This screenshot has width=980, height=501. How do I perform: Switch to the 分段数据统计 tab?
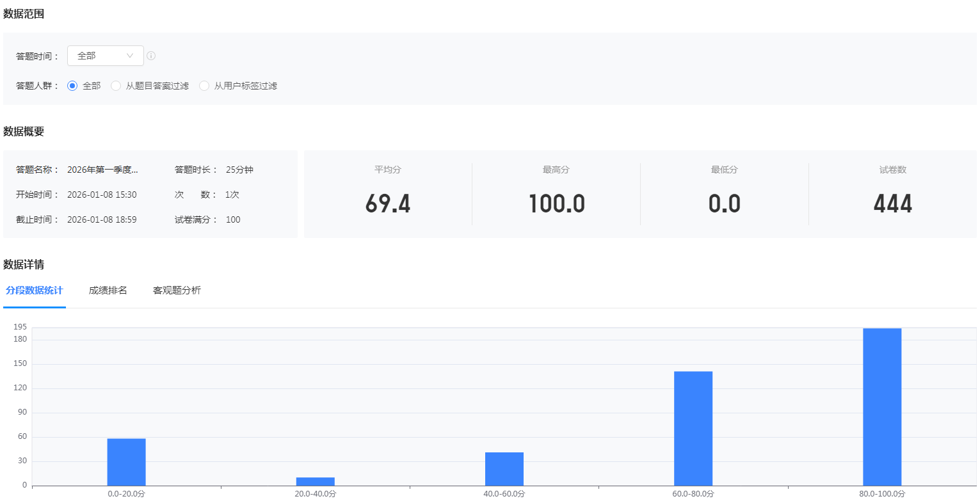click(x=35, y=290)
